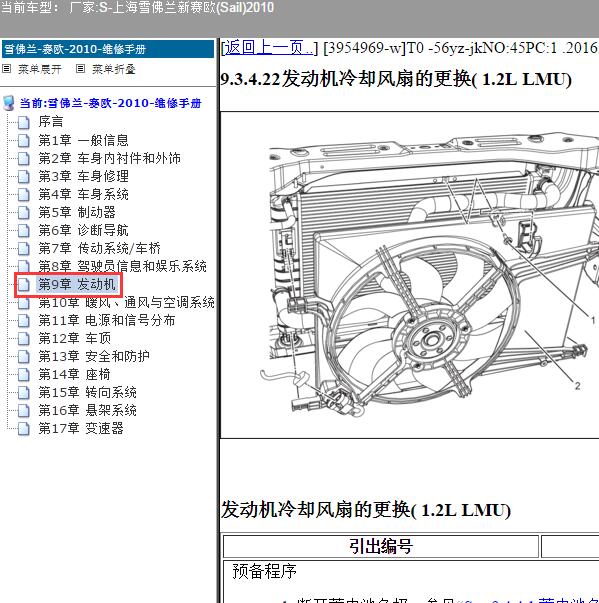Open 第4章 车身系统

[83, 194]
